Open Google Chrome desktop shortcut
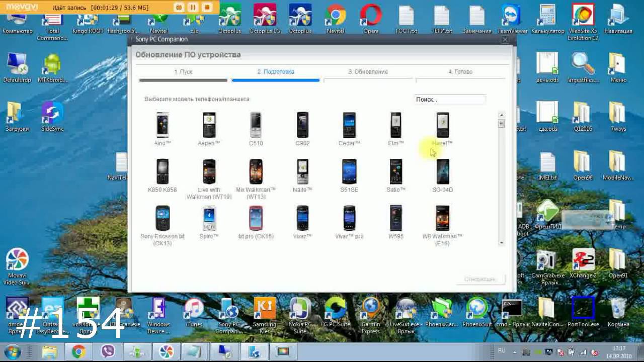 point(336,19)
